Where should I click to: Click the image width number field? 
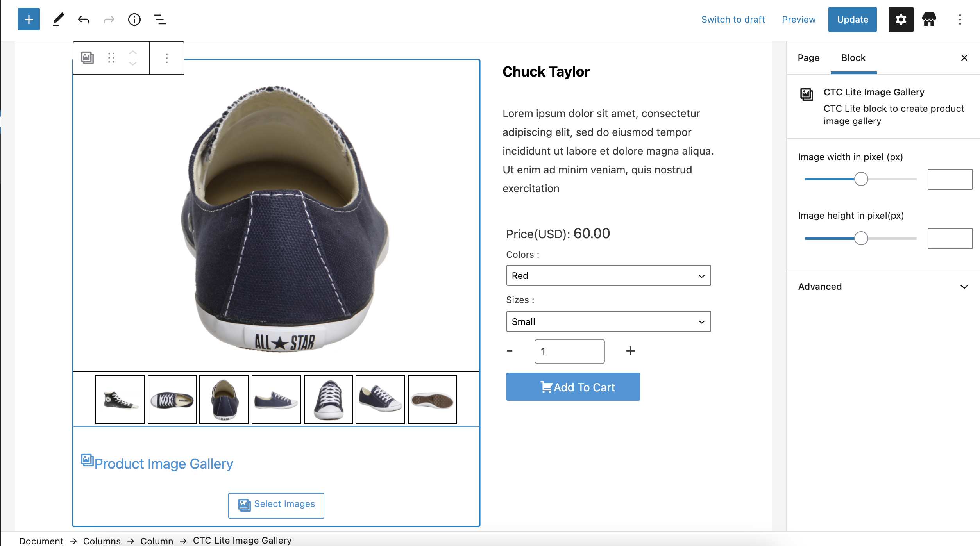pyautogui.click(x=950, y=179)
